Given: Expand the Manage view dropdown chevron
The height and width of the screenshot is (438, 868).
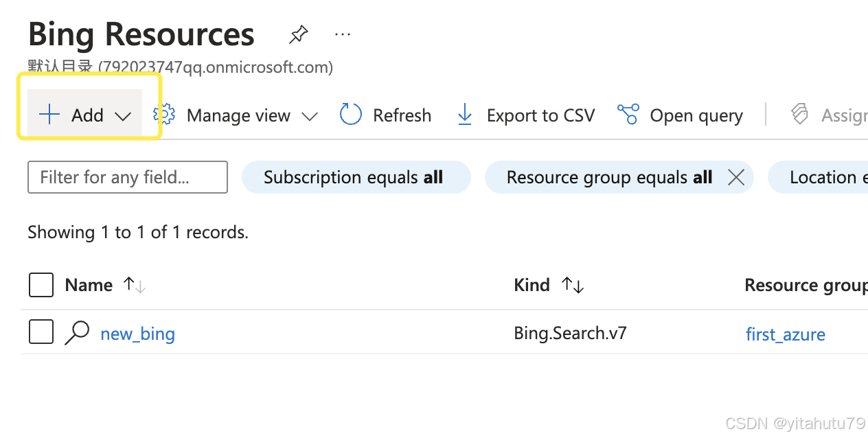Looking at the screenshot, I should point(310,116).
